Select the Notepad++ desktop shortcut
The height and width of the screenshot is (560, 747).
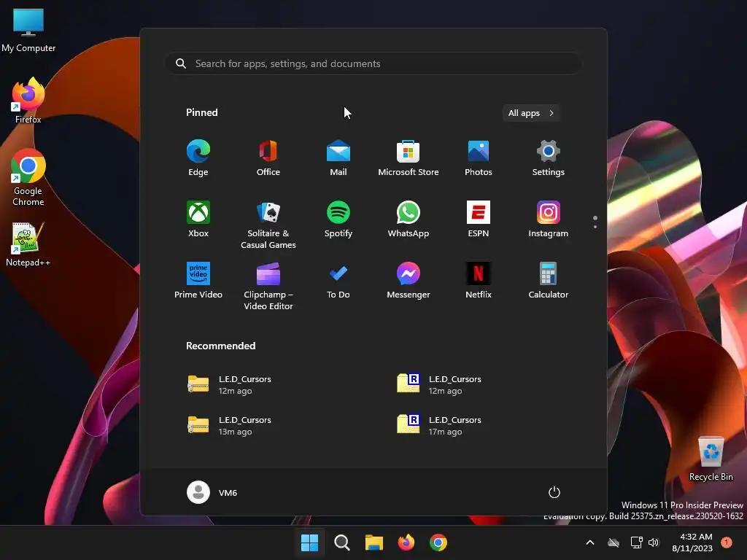click(x=28, y=244)
